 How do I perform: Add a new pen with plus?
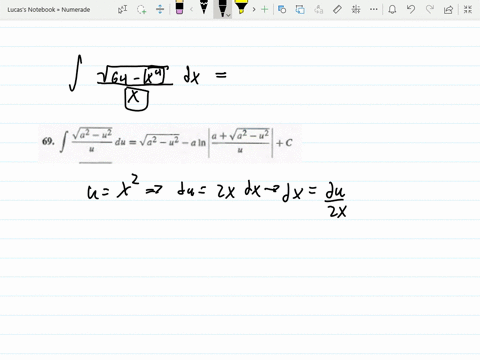point(264,9)
